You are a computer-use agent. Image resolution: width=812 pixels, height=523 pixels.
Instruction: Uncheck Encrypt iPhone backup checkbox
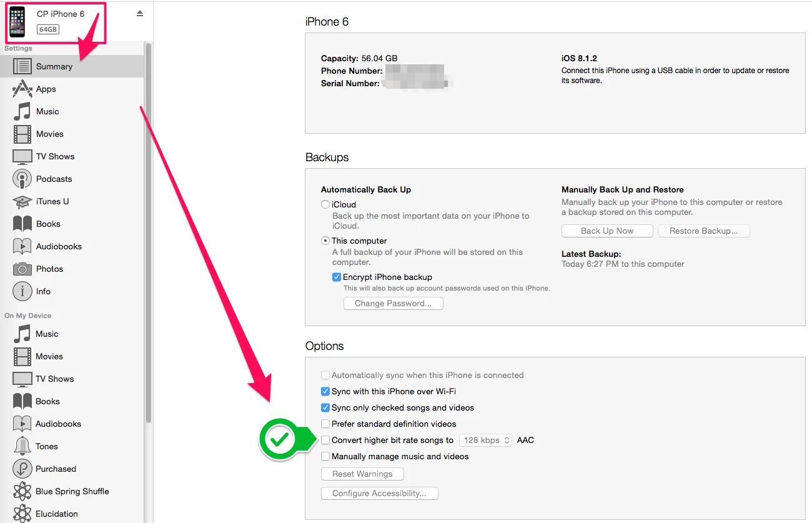point(337,277)
